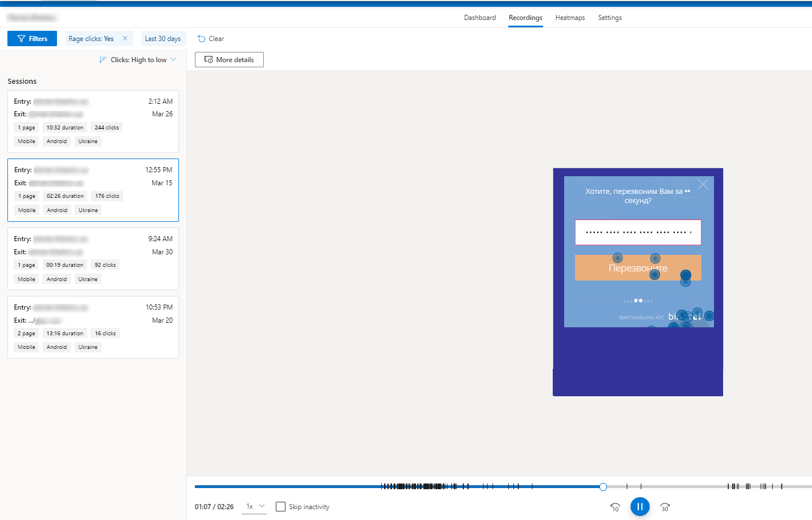
Task: Click the 00:19 duration tag
Action: click(65, 265)
